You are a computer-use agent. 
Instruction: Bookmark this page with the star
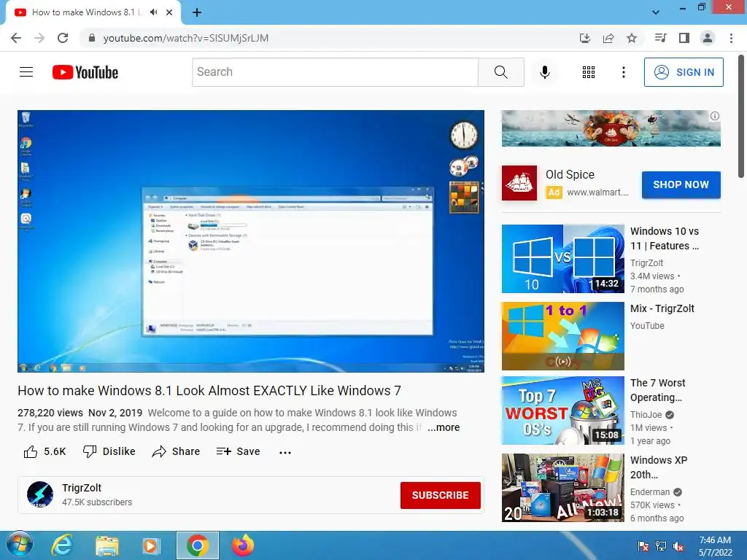[632, 38]
